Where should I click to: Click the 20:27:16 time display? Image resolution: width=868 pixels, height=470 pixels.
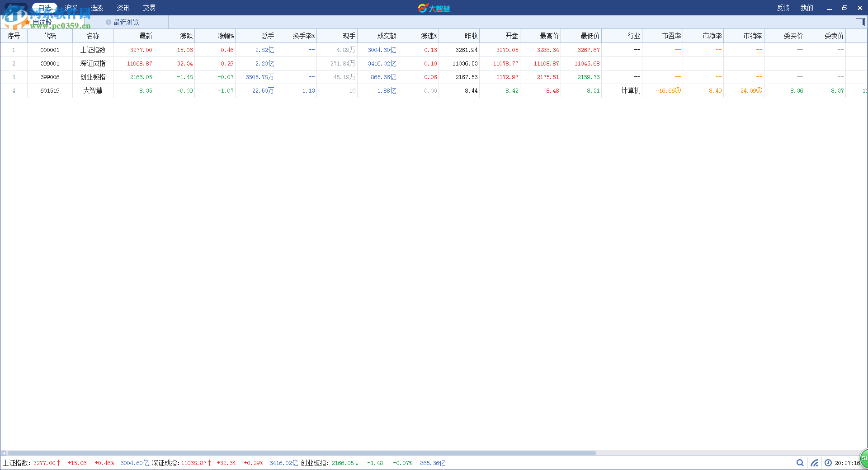(847, 463)
